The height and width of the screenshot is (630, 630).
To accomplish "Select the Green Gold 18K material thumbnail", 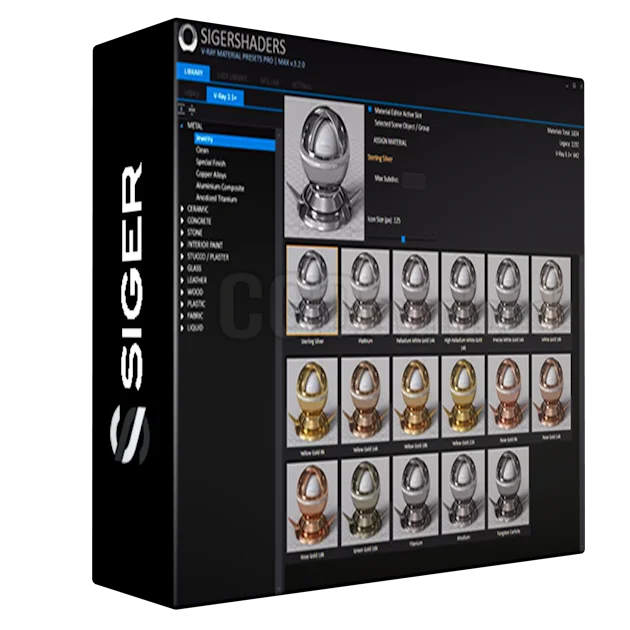I will [365, 502].
